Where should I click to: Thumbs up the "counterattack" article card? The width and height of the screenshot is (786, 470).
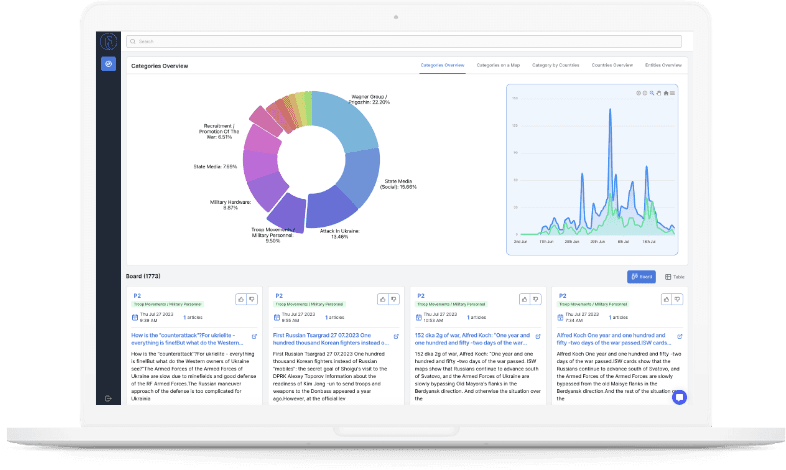pos(241,299)
